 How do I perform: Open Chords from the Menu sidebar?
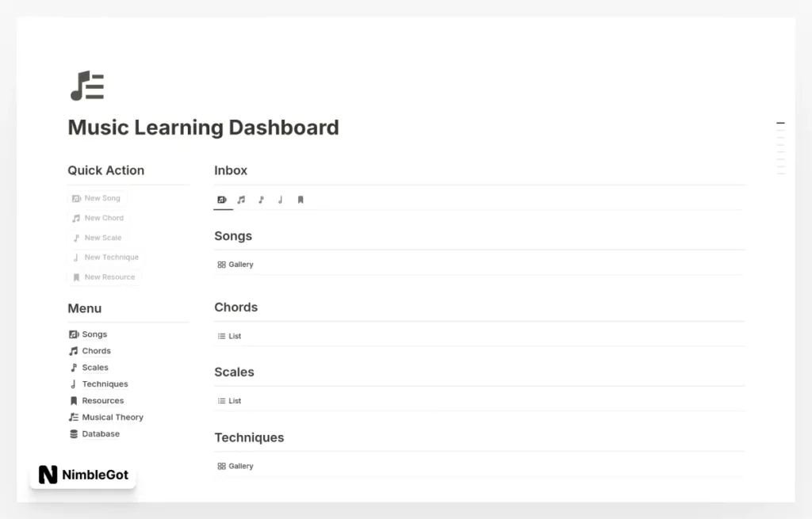97,350
